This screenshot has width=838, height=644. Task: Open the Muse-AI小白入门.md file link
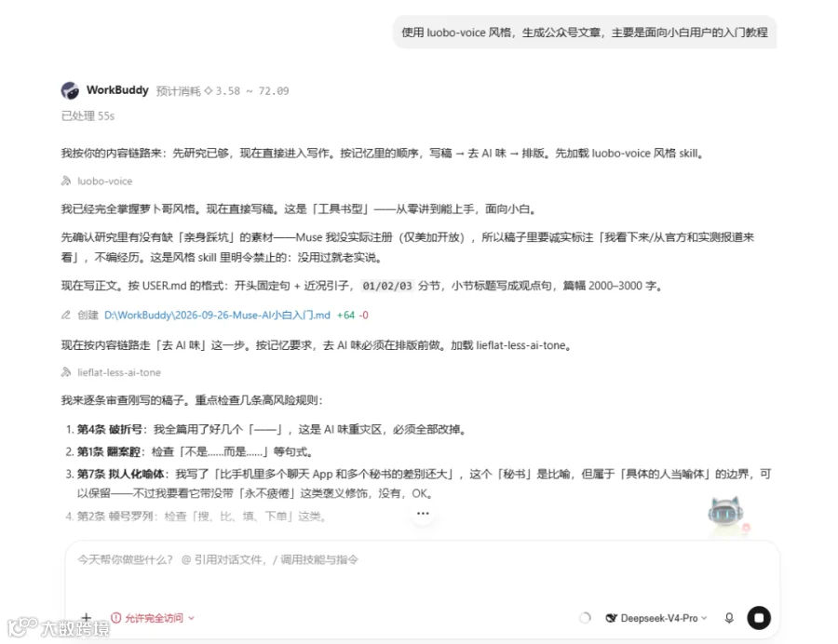217,315
